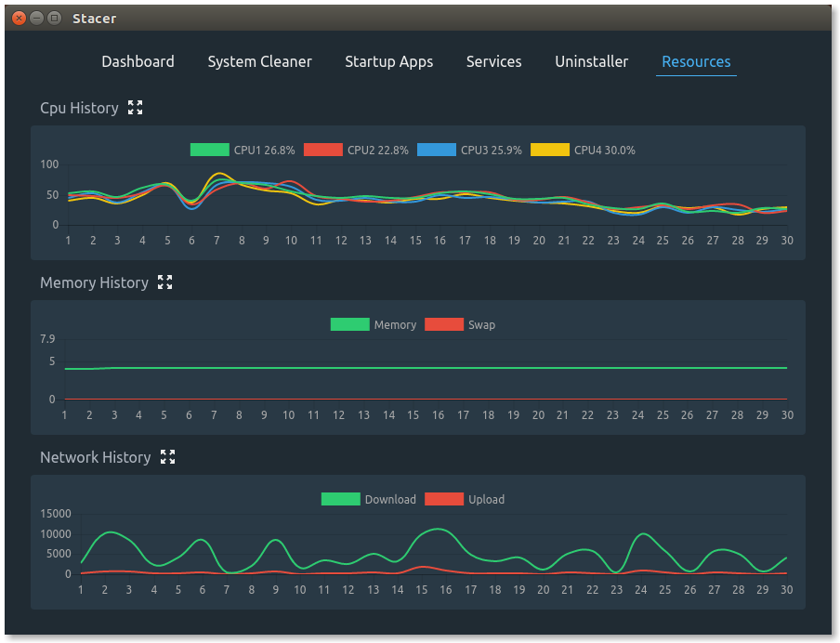Go to the Startup Apps tab
Screen dimensions: 840x643
coord(388,61)
